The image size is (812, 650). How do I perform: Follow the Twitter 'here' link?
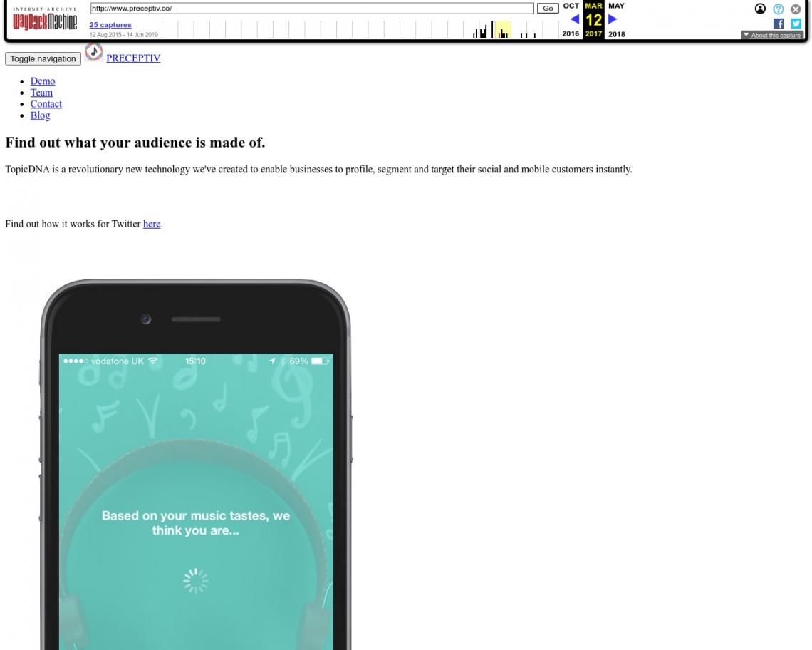(152, 224)
